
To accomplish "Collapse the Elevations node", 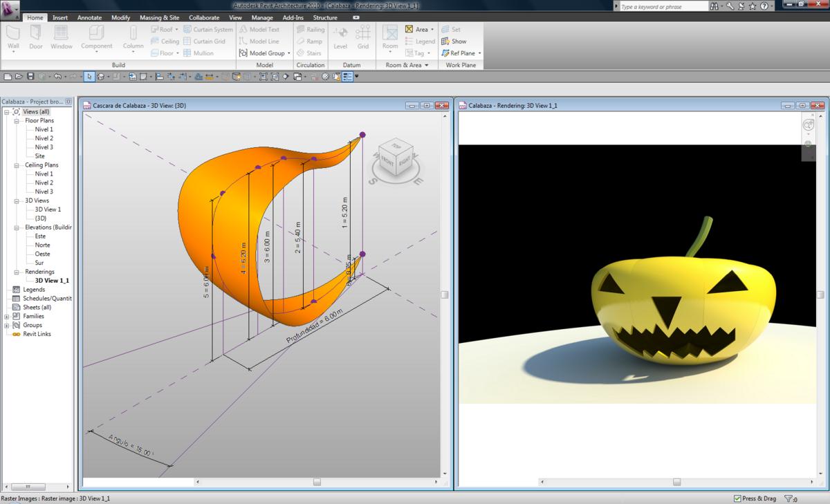I will pyautogui.click(x=17, y=227).
